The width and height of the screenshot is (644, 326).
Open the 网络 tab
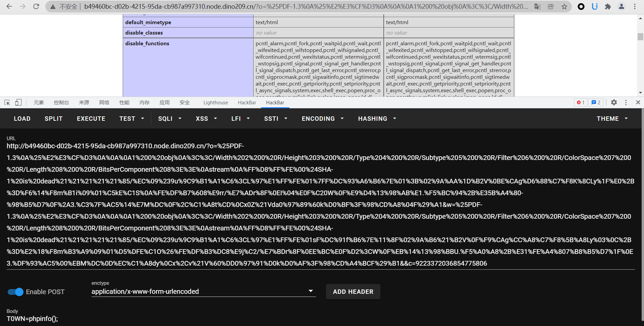[x=104, y=103]
